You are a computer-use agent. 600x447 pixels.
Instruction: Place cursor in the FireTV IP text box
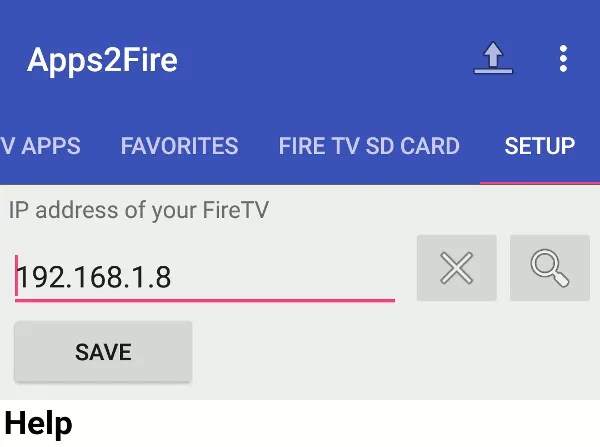[205, 276]
